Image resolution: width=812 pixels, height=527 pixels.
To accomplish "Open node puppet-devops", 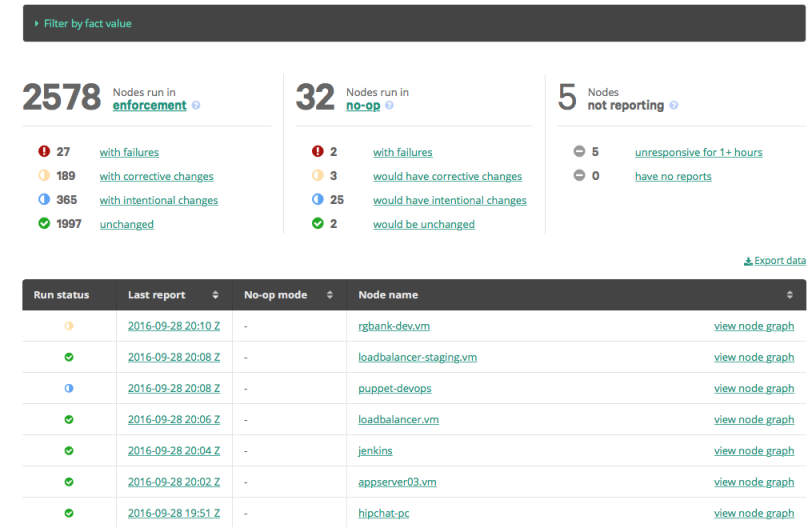I will (x=395, y=388).
